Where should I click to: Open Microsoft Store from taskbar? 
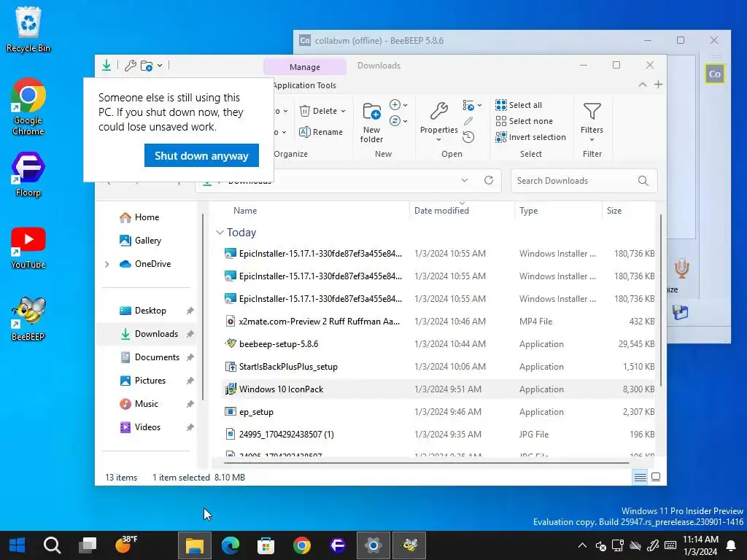[x=266, y=545]
